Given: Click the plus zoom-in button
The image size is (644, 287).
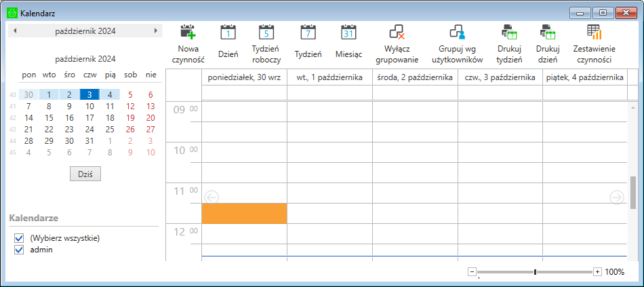Looking at the screenshot, I should pos(597,272).
